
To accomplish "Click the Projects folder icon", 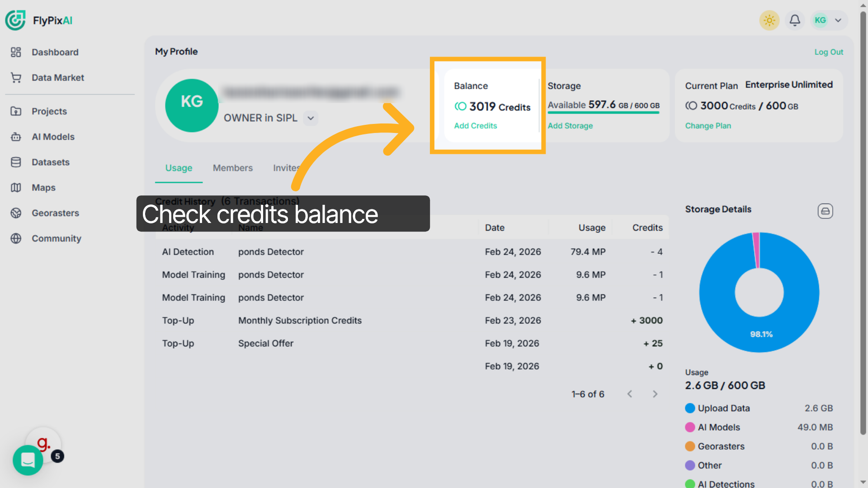I will point(16,111).
